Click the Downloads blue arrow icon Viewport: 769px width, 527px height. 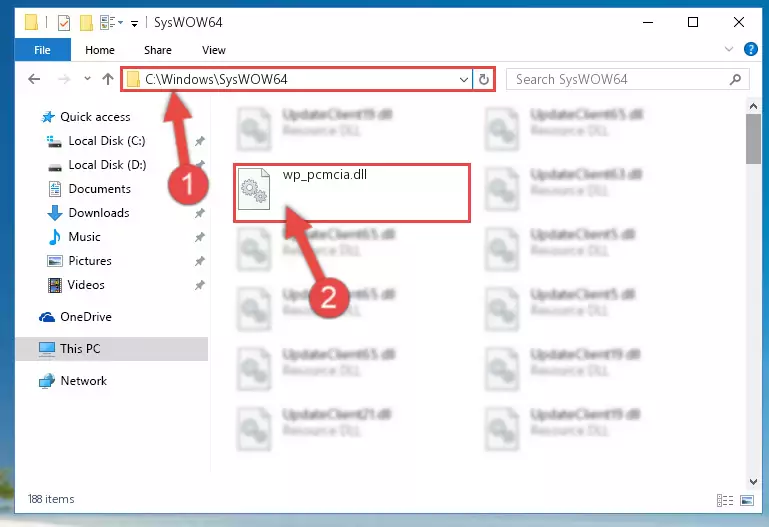[55, 213]
